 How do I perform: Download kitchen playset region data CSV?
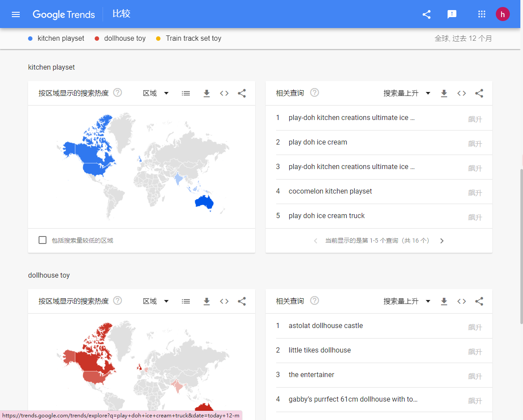point(207,93)
